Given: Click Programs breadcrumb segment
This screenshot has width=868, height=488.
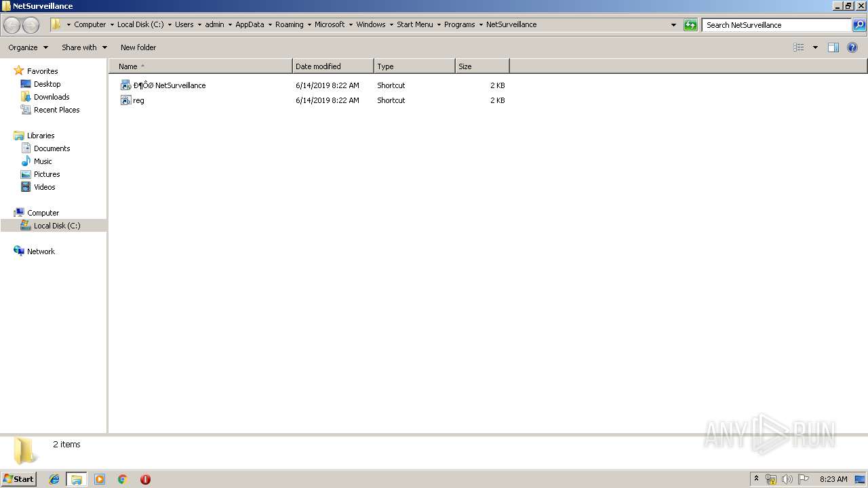Looking at the screenshot, I should point(460,24).
